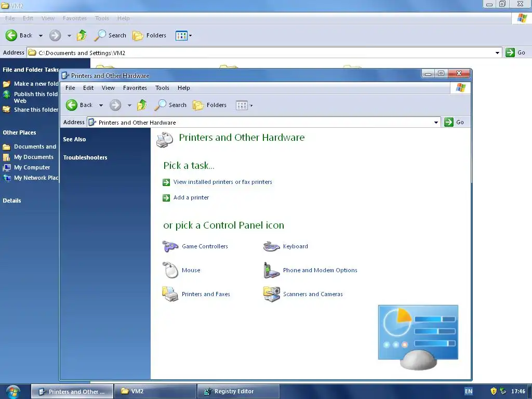Open Tools menu in Printers and Other Hardware
The width and height of the screenshot is (532, 399).
tap(162, 88)
